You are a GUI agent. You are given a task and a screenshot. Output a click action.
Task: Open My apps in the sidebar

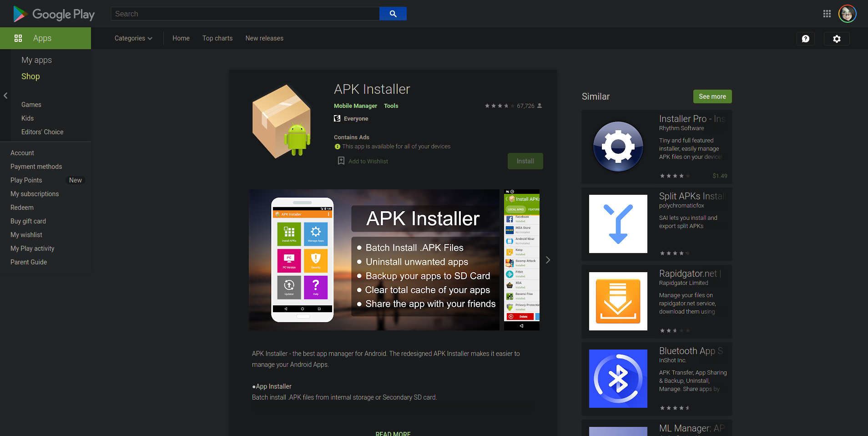tap(36, 60)
